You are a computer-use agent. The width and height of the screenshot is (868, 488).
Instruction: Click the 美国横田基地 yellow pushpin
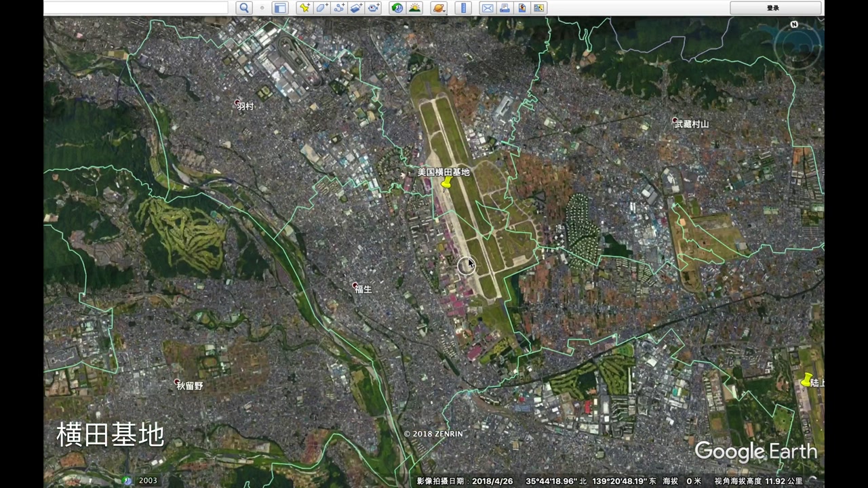(446, 184)
